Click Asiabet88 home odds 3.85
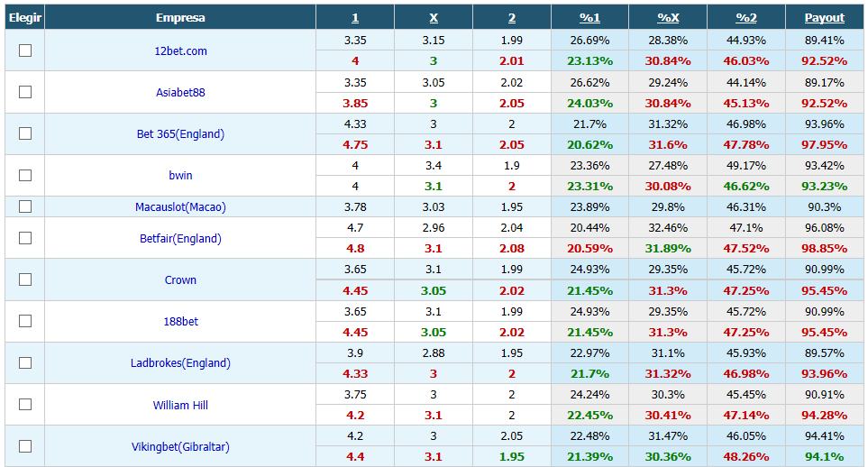The width and height of the screenshot is (868, 467). (x=355, y=103)
